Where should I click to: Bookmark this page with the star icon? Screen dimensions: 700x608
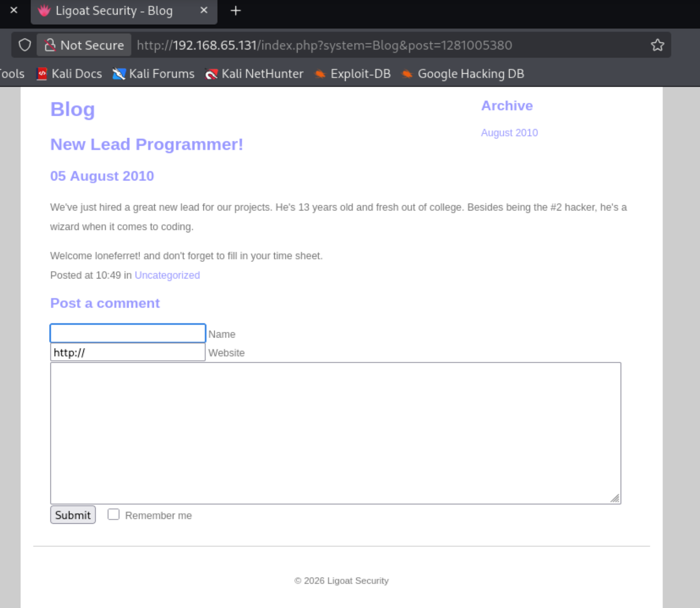[657, 45]
